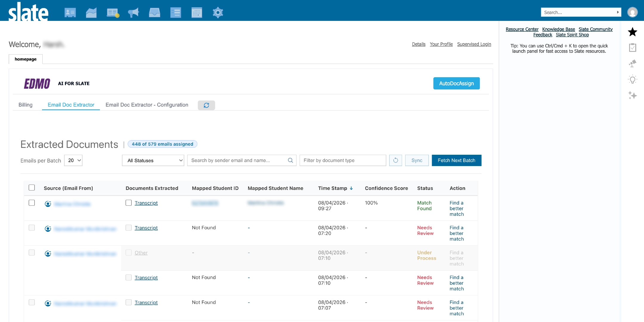Click Find a better match at 09:27
This screenshot has width=644, height=322.
pos(456,208)
